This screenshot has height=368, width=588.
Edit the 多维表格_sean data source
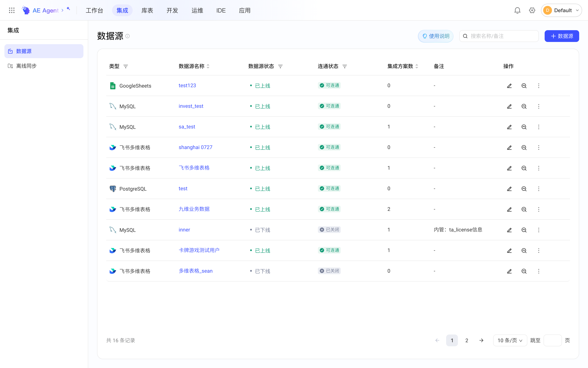509,271
